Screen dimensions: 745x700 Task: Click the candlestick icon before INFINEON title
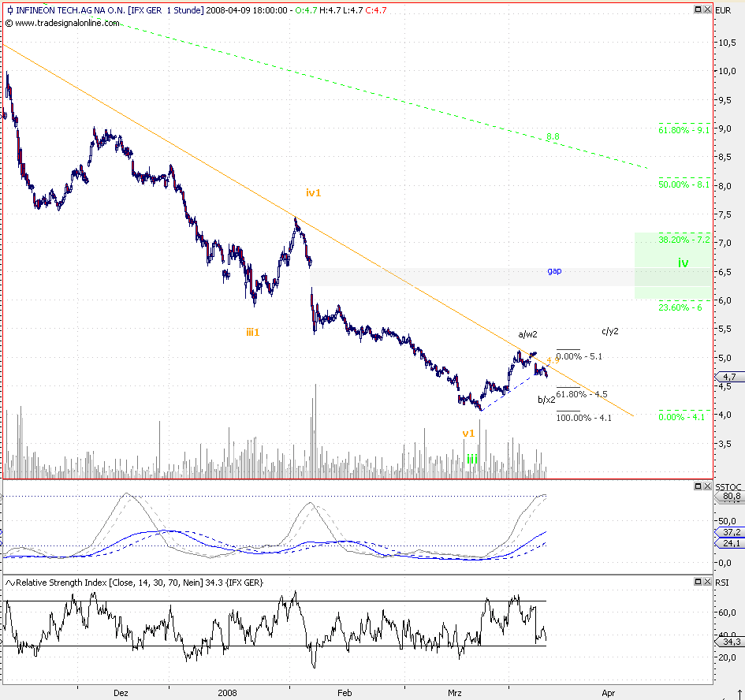tap(9, 10)
